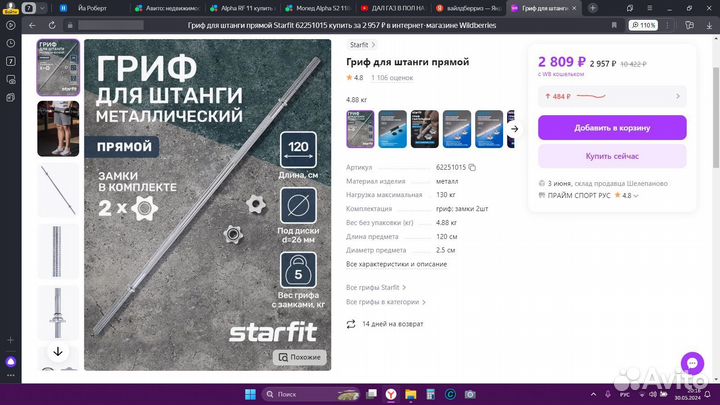This screenshot has width=720, height=405.
Task: Switch the РУС keyboard language indicator
Action: click(624, 395)
